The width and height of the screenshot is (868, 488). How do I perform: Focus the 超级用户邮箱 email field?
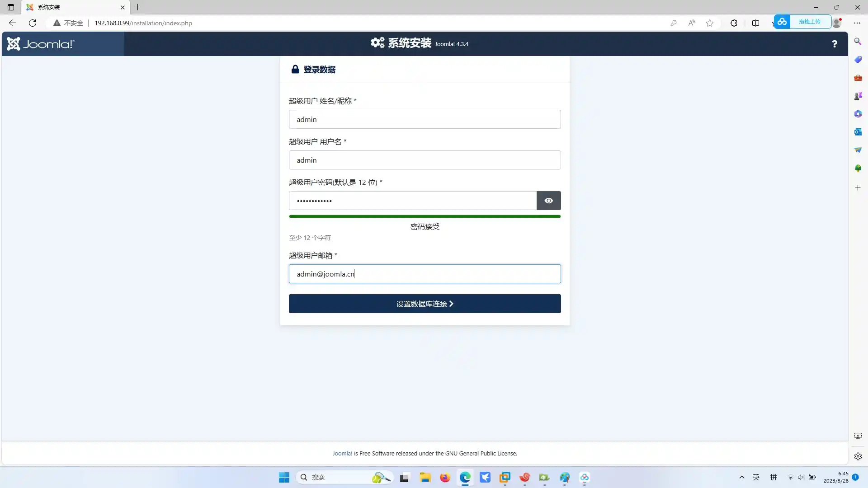[x=425, y=274]
